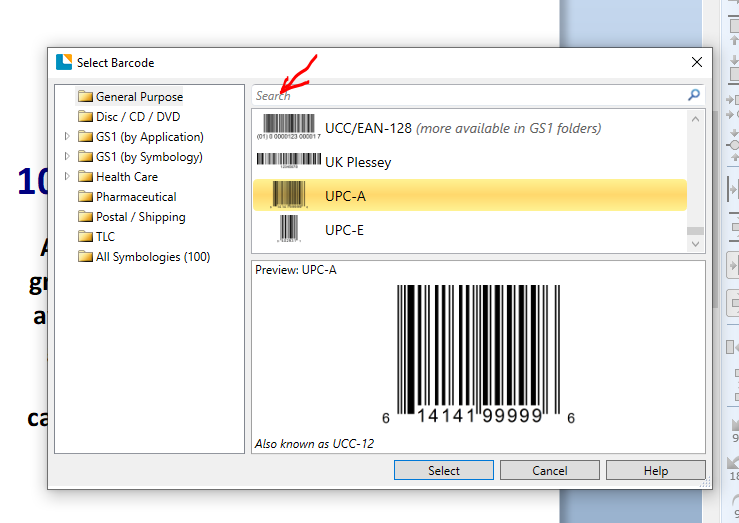This screenshot has height=523, width=739.
Task: Open All Symbologies (100) folder
Action: [x=152, y=257]
